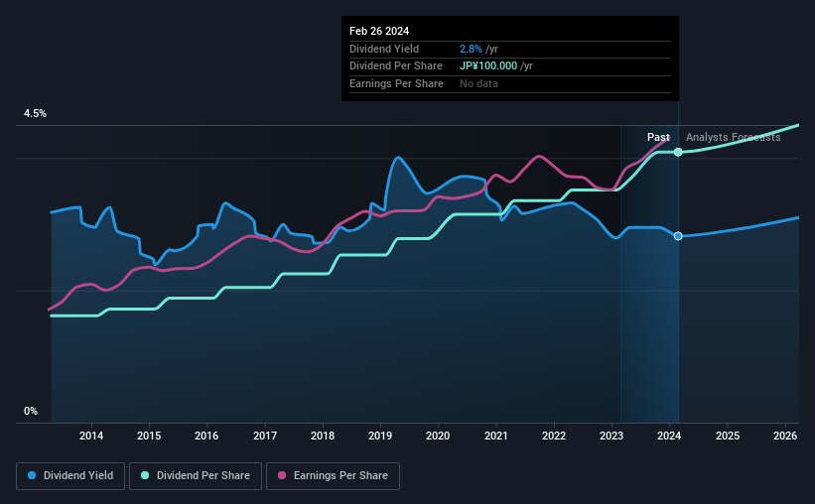815x504 pixels.
Task: Click the blue dividend yield data point marker
Action: click(x=678, y=236)
